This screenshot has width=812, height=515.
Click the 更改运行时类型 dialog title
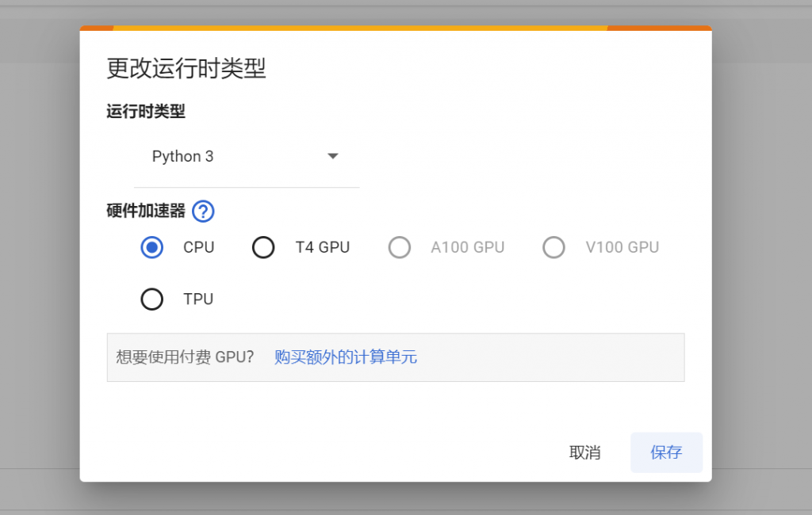tap(186, 69)
